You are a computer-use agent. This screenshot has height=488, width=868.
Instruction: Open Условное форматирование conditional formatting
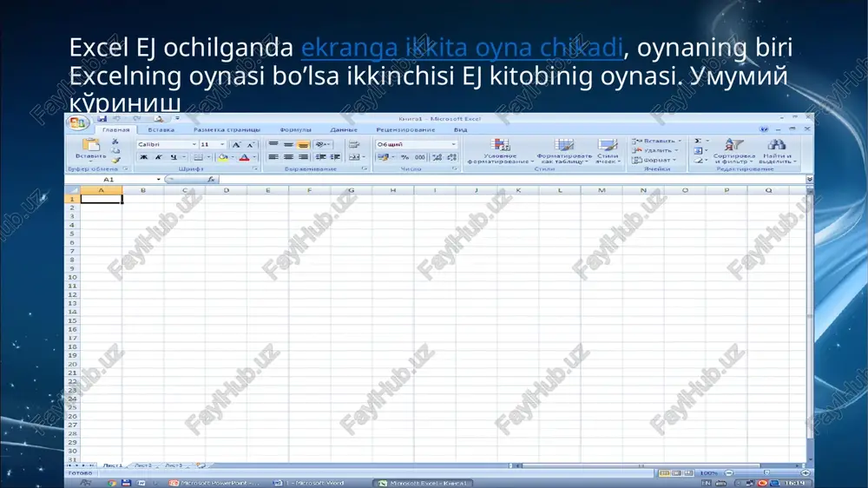(x=500, y=151)
